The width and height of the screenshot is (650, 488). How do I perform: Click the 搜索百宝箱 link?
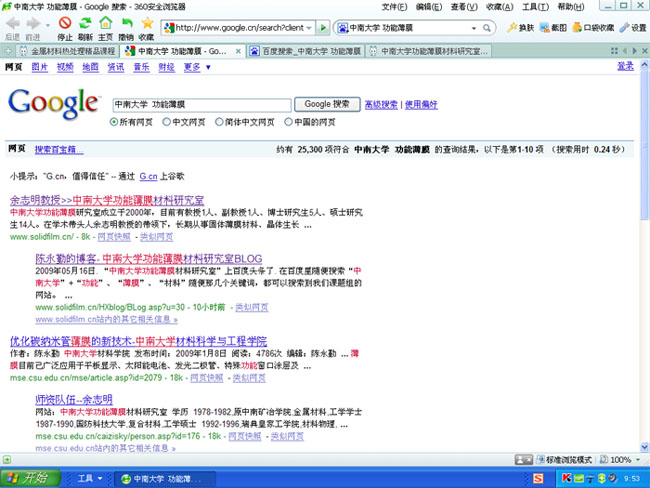pos(59,150)
